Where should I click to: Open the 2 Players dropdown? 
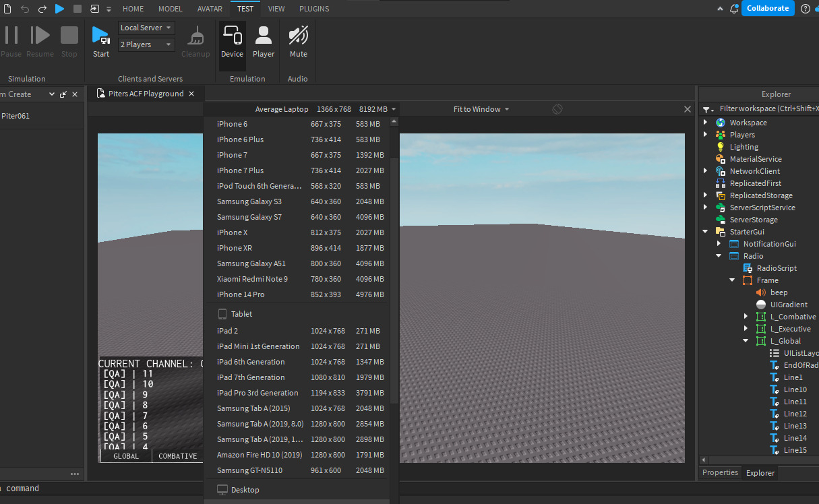click(146, 44)
